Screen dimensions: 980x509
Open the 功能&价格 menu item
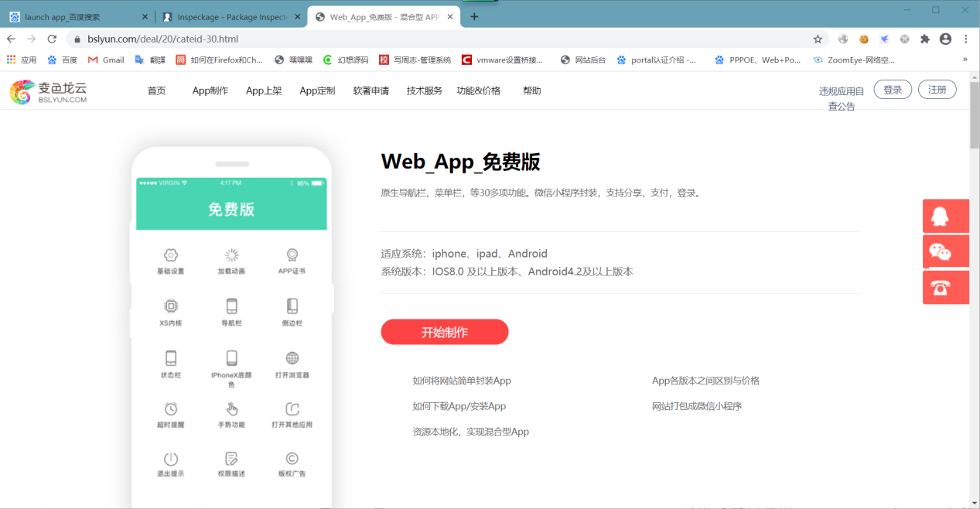(x=479, y=91)
